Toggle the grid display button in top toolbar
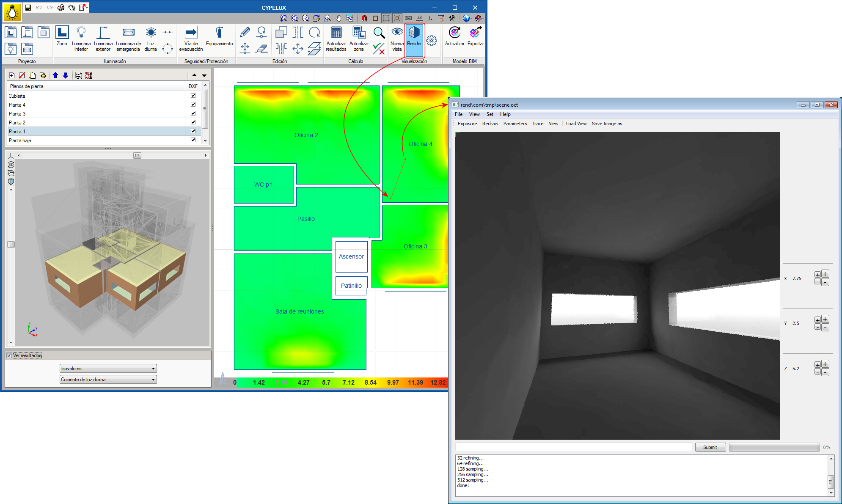 [x=386, y=18]
